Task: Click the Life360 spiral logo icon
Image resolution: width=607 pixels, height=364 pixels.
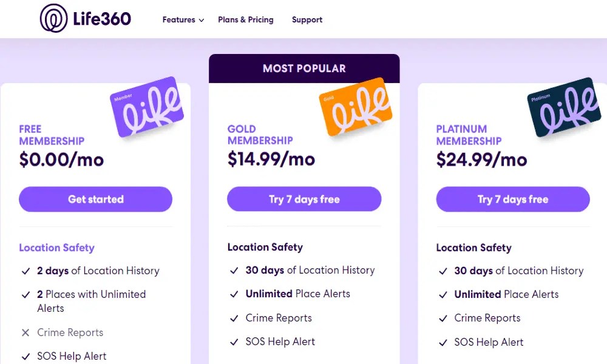Action: (53, 18)
